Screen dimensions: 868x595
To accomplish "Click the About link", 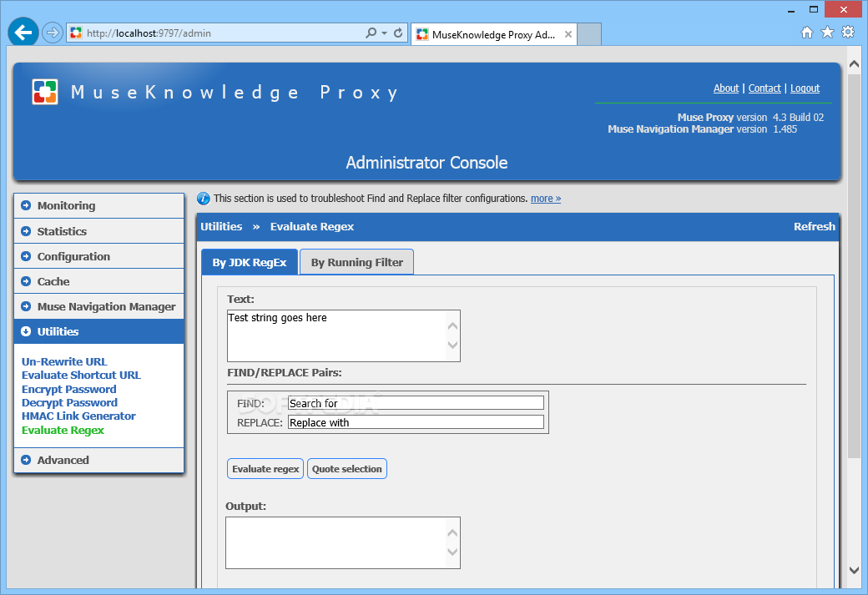I will tap(726, 88).
